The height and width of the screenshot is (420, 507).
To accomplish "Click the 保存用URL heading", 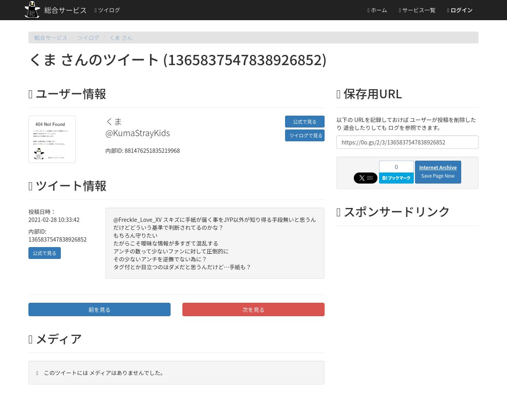I will tap(369, 94).
